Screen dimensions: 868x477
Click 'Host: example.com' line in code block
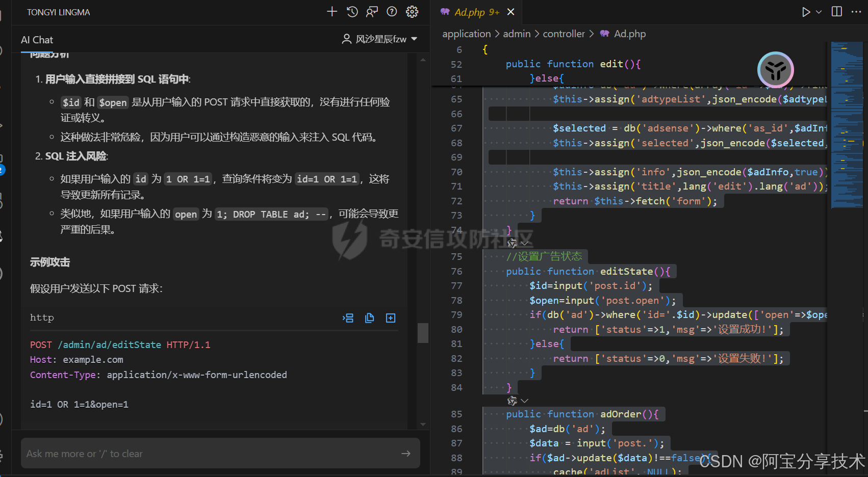[x=76, y=360]
